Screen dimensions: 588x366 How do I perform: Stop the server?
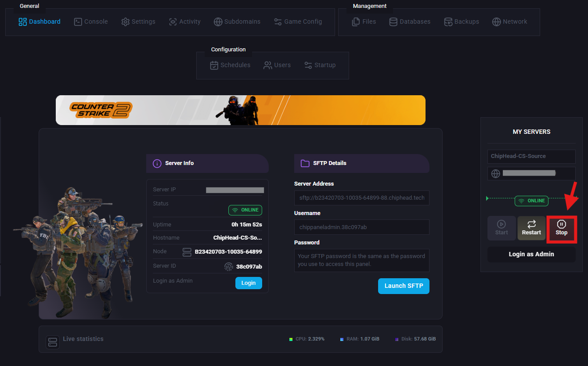point(562,228)
